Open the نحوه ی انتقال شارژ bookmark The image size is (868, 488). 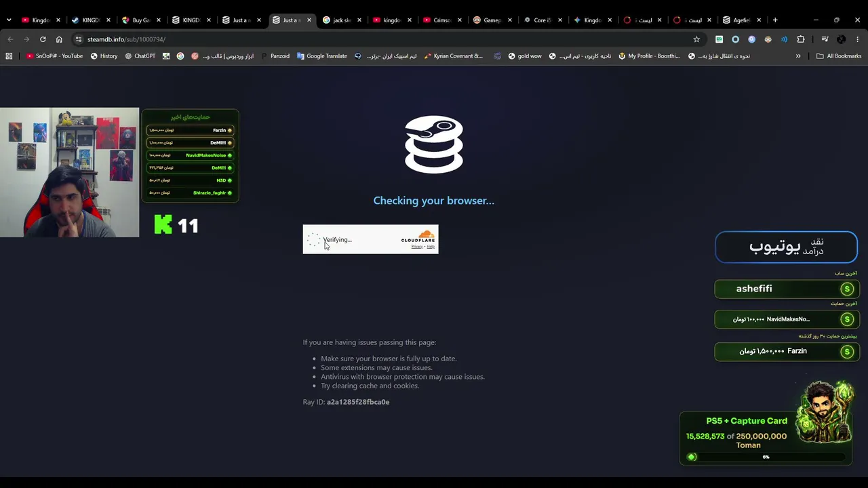(x=719, y=56)
